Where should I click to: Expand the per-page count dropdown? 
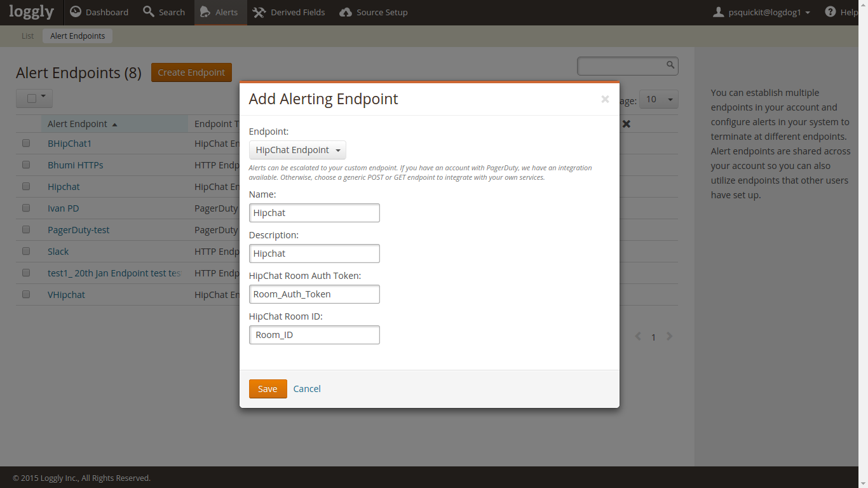(x=658, y=99)
